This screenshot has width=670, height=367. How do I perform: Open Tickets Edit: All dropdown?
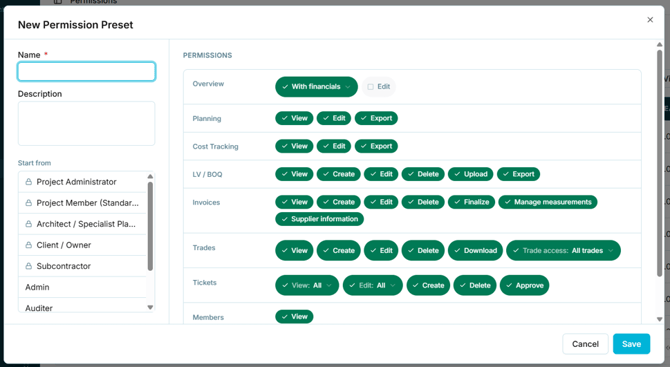(x=373, y=285)
